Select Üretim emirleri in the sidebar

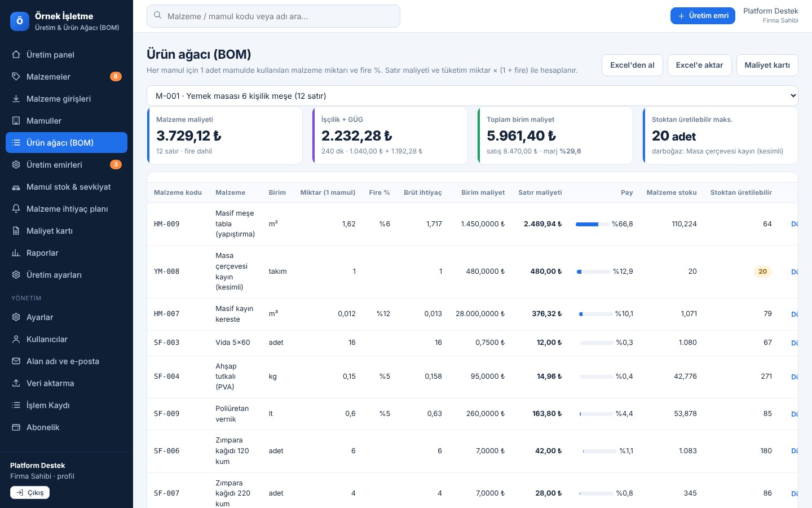click(x=67, y=165)
